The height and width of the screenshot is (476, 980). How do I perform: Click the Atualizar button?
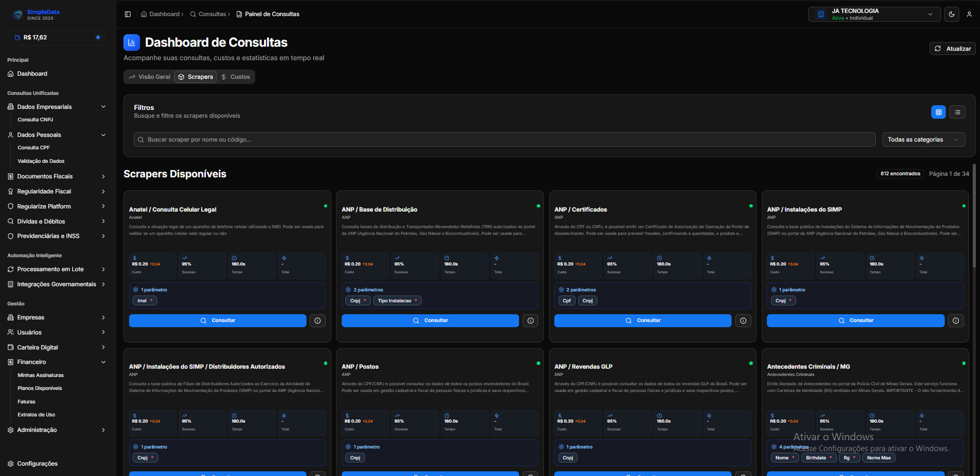coord(952,48)
